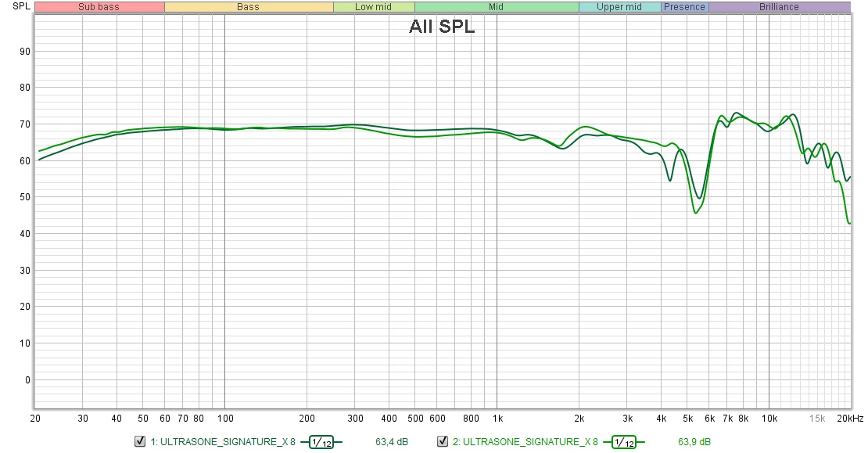Click the 90 dB level axis label
Viewport: 868px width, 453px height.
(x=24, y=52)
